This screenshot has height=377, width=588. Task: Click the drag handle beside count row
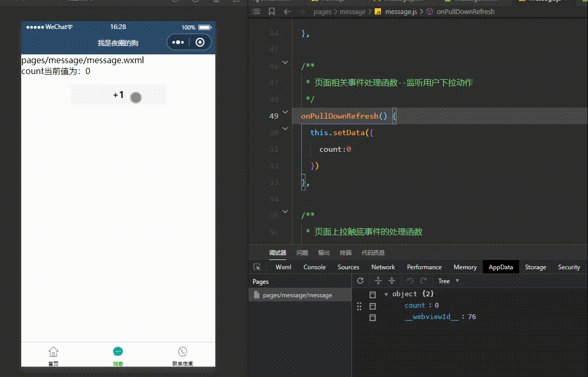[x=359, y=306]
